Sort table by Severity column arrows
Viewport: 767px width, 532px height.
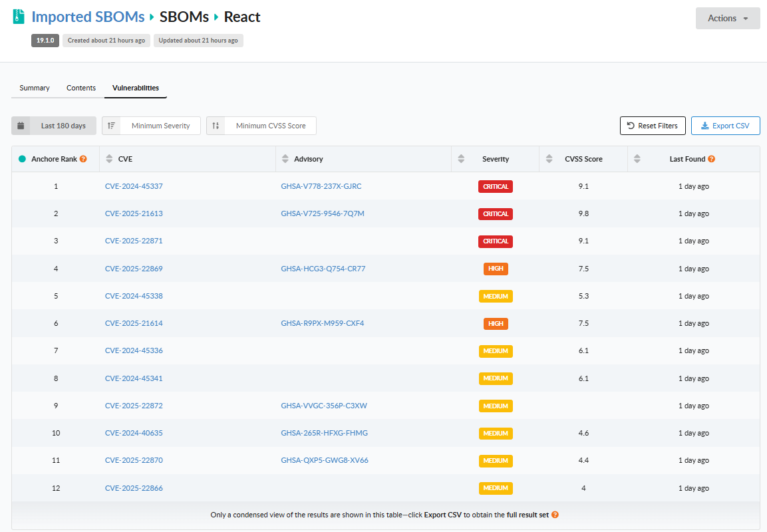coord(461,159)
